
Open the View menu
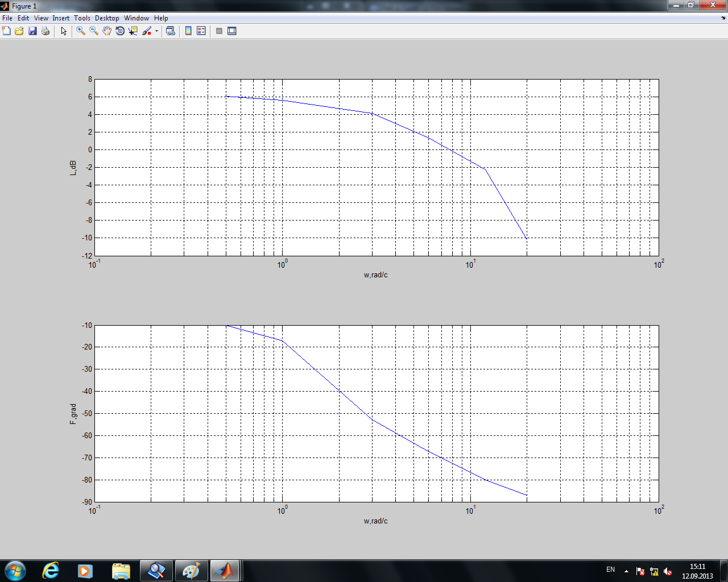[x=41, y=18]
